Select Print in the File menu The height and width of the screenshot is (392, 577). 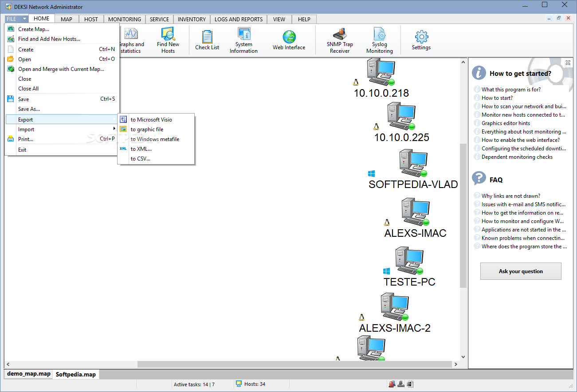point(62,139)
